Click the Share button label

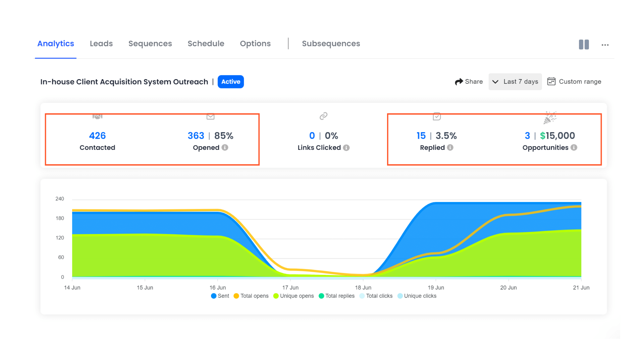point(474,81)
